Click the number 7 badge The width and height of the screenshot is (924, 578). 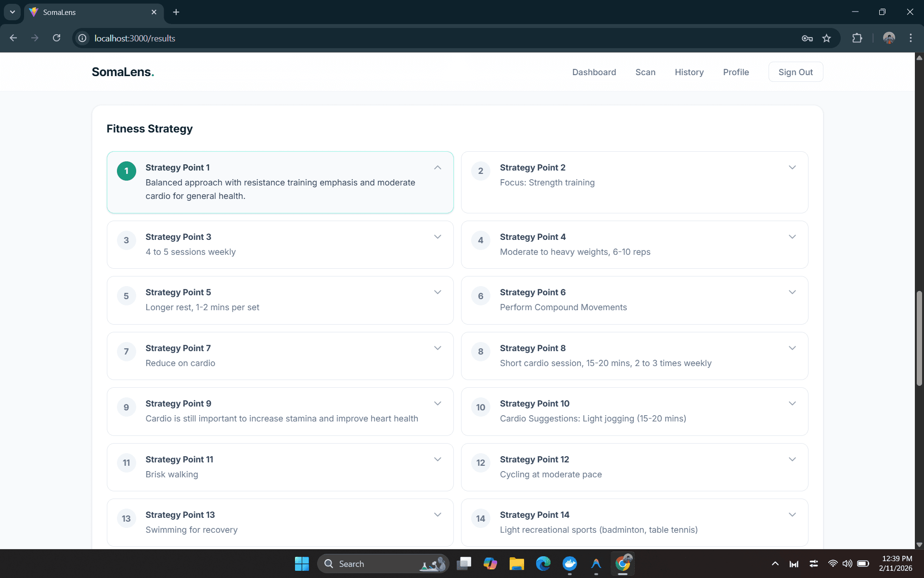click(x=126, y=352)
